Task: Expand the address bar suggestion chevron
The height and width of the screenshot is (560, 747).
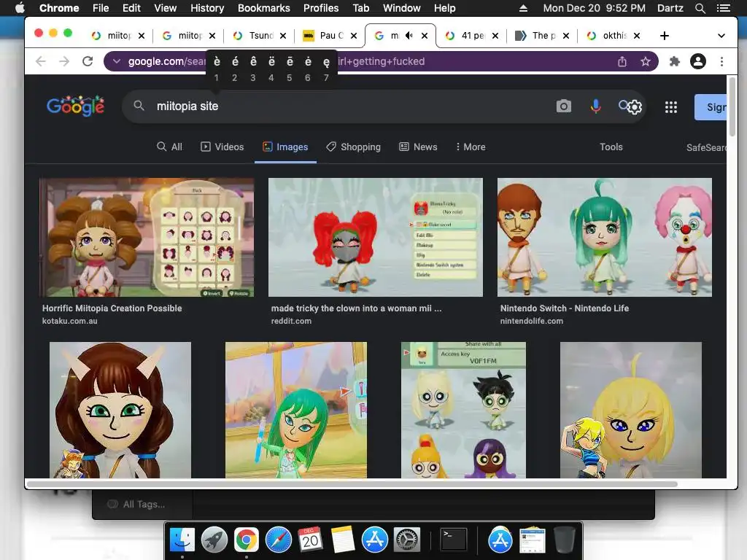Action: [x=117, y=61]
